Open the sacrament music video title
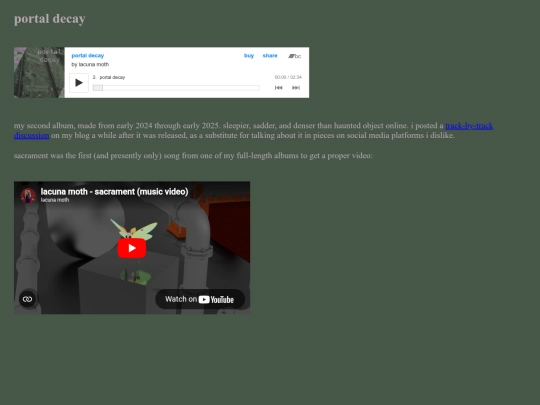Screen dimensions: 540x405 114,192
